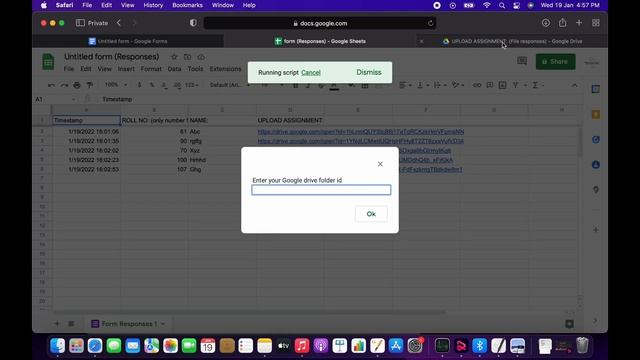Open the Default font dropdown
Image resolution: width=640 pixels, height=360 pixels.
[x=229, y=85]
